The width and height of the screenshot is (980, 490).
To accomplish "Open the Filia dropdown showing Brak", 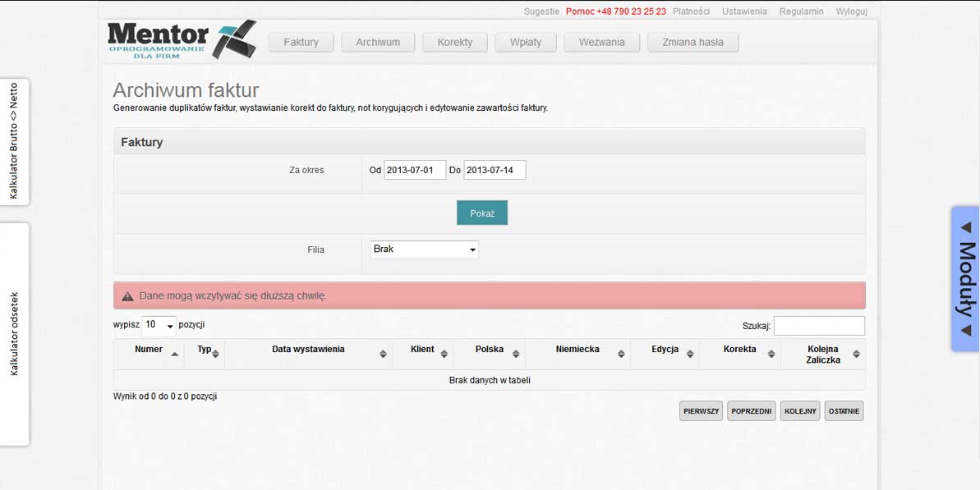I will [x=424, y=250].
